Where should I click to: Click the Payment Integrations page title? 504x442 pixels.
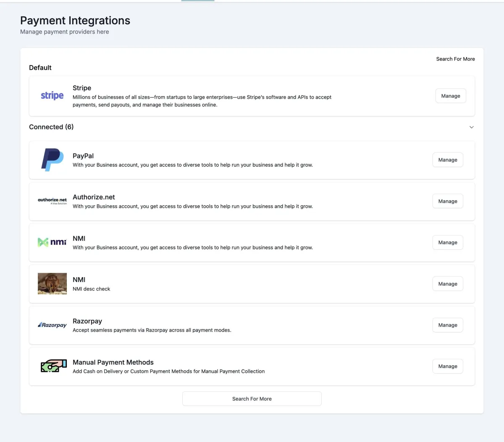tap(75, 21)
